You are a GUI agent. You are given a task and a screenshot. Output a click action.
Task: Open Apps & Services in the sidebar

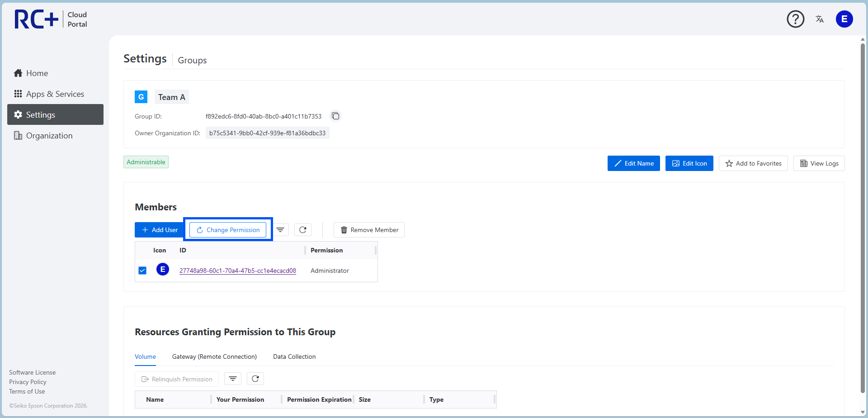[55, 94]
